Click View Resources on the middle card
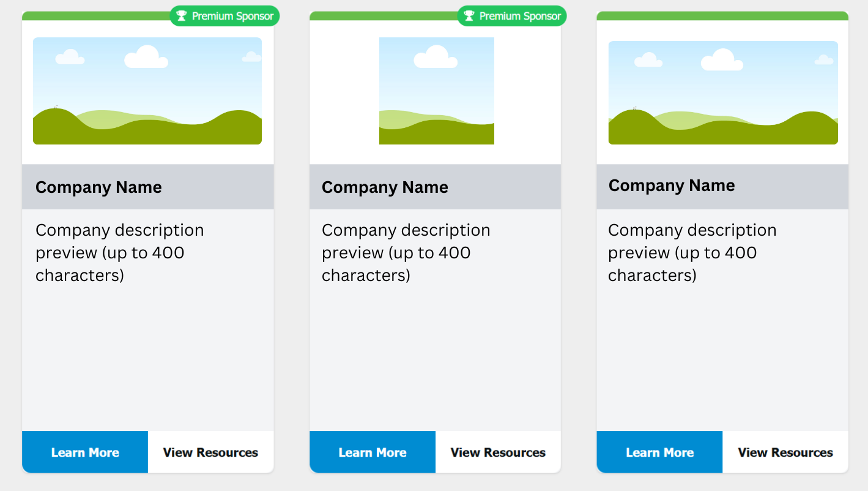This screenshot has height=491, width=868. [499, 452]
